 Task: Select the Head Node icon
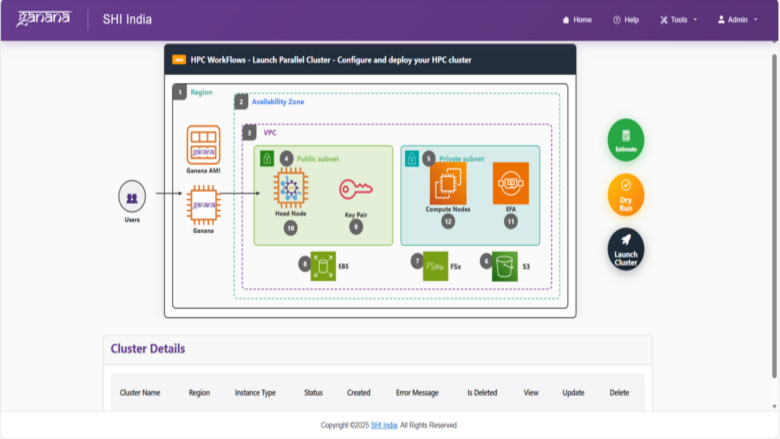click(x=291, y=187)
